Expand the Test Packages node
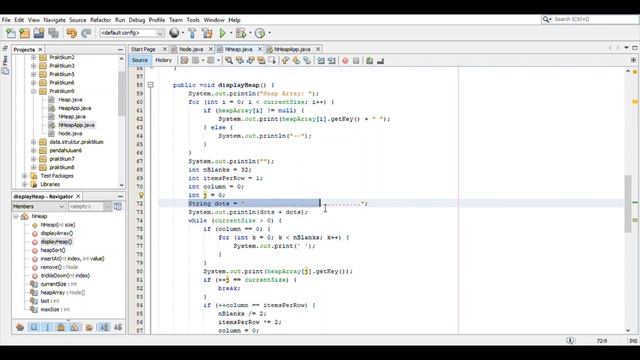The image size is (640, 360). [24, 176]
